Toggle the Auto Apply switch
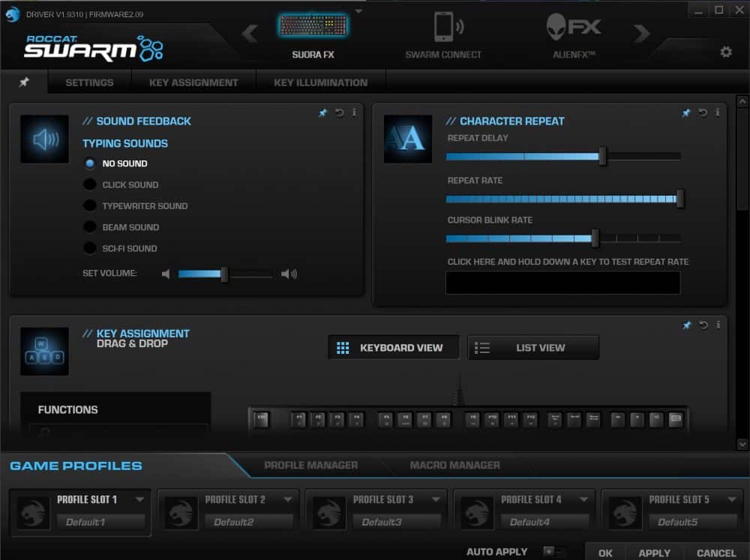750x560 pixels. (554, 552)
